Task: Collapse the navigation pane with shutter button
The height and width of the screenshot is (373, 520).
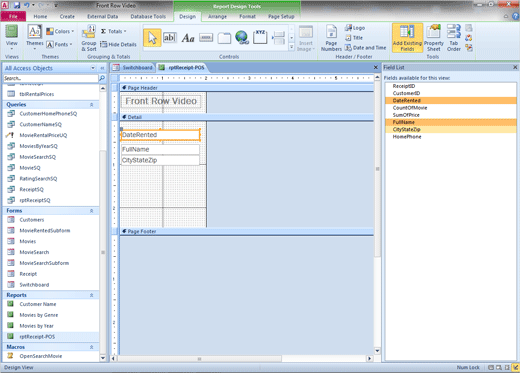Action: [102, 68]
